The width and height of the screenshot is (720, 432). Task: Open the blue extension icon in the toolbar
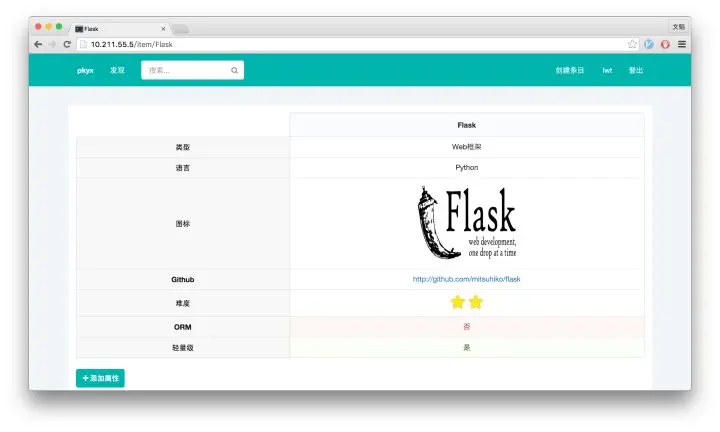649,44
